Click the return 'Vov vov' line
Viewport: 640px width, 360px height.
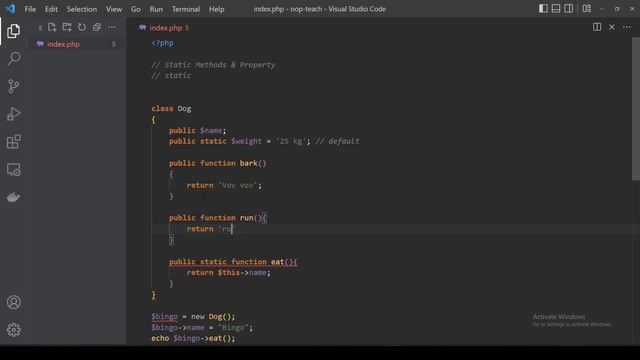[224, 185]
